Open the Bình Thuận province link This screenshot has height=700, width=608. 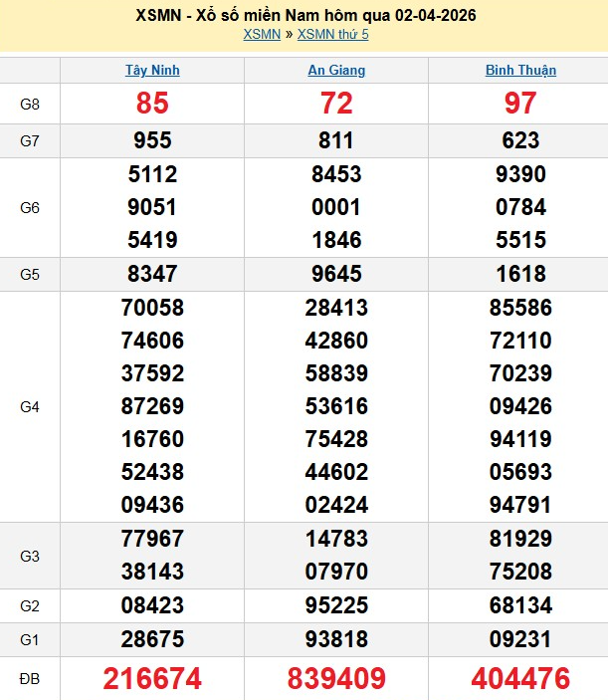[x=520, y=71]
